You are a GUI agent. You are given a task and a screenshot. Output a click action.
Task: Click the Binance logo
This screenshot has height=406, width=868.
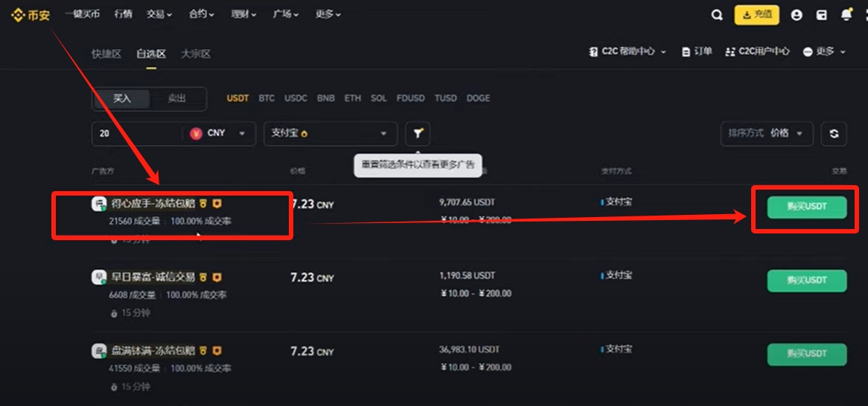pyautogui.click(x=30, y=15)
